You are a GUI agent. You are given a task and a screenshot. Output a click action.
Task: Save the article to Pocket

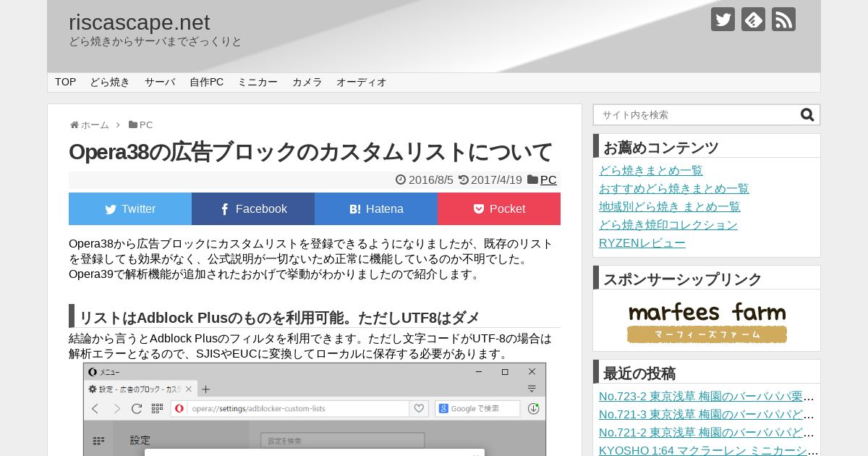[x=499, y=208]
